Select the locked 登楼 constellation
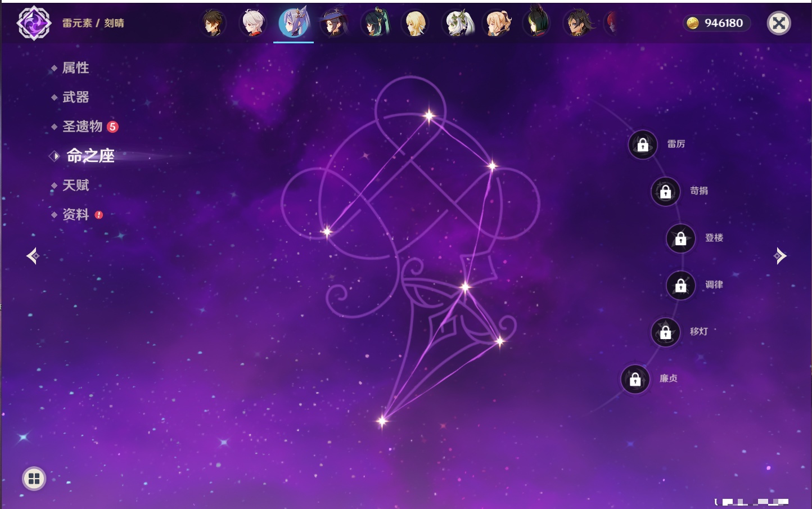Screen dimensions: 812x509 681,238
